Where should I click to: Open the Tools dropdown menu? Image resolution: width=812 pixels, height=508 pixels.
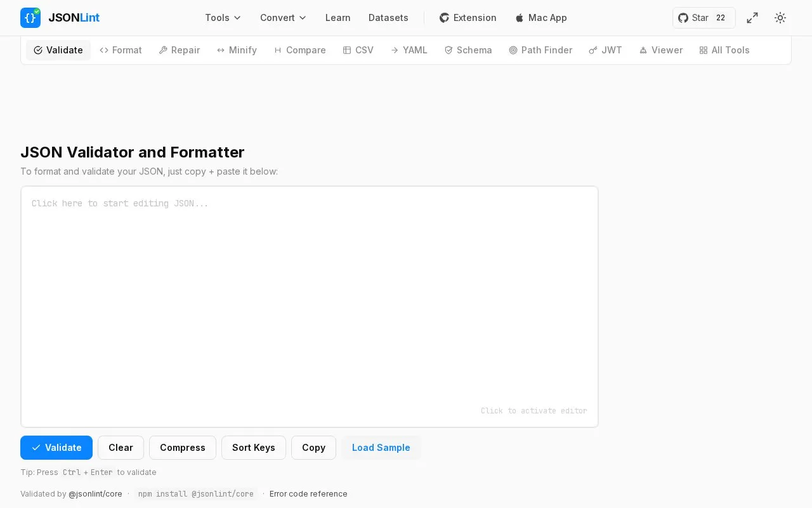click(223, 18)
